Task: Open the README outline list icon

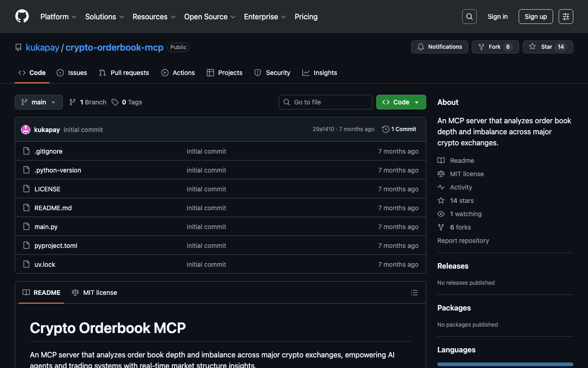Action: (414, 293)
